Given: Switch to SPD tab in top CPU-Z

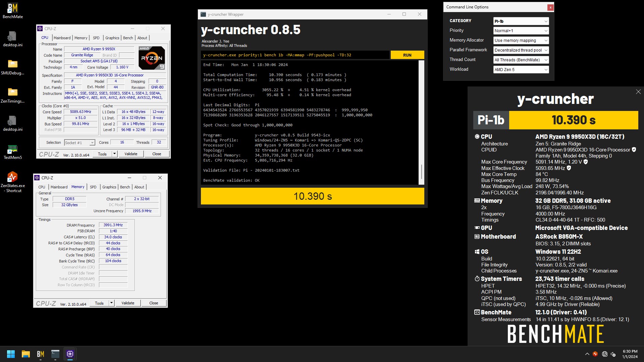Looking at the screenshot, I should [x=96, y=38].
